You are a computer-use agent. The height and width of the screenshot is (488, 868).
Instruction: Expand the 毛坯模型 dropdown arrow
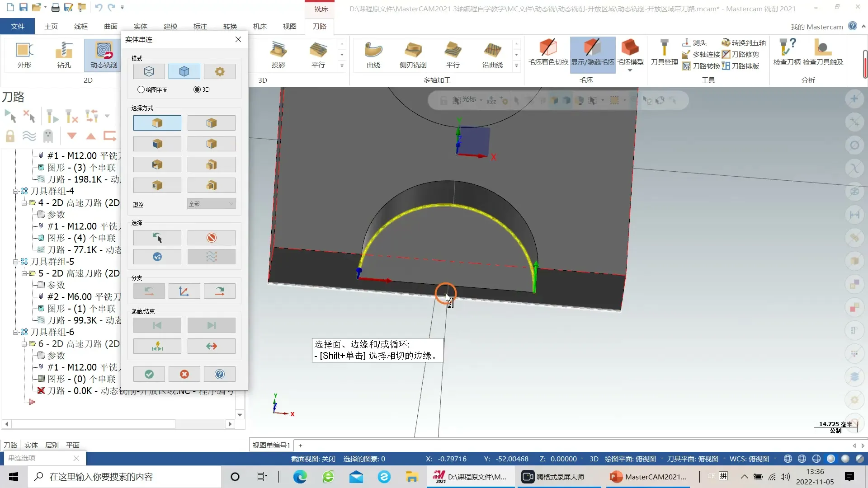point(630,70)
